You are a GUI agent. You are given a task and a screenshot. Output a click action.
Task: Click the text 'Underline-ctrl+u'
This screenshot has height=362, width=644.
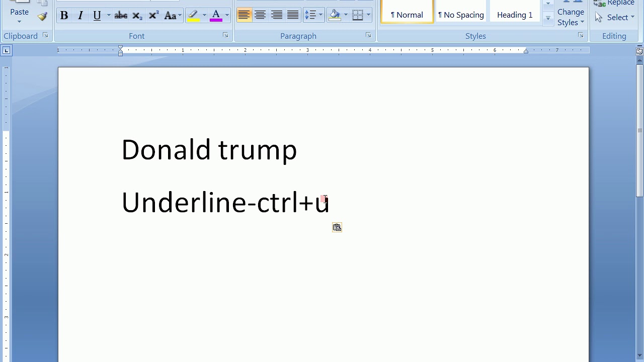[x=225, y=202]
